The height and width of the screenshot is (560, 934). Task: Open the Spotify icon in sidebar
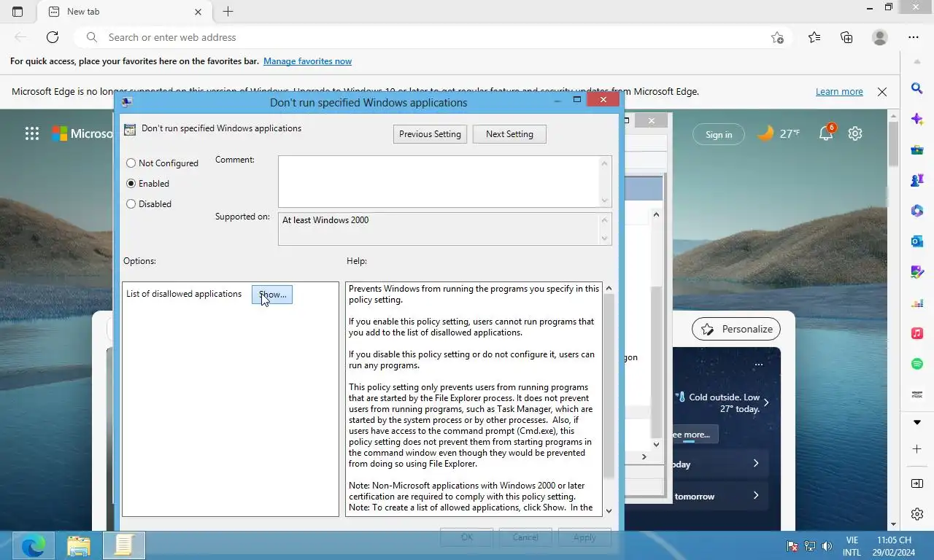(x=917, y=364)
